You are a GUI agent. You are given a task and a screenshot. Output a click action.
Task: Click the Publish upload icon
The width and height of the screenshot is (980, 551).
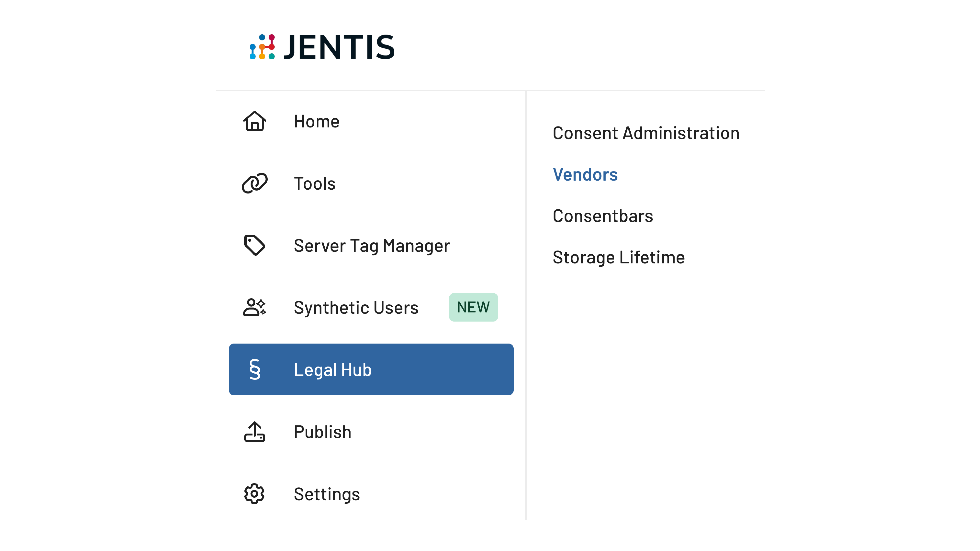[x=254, y=432]
